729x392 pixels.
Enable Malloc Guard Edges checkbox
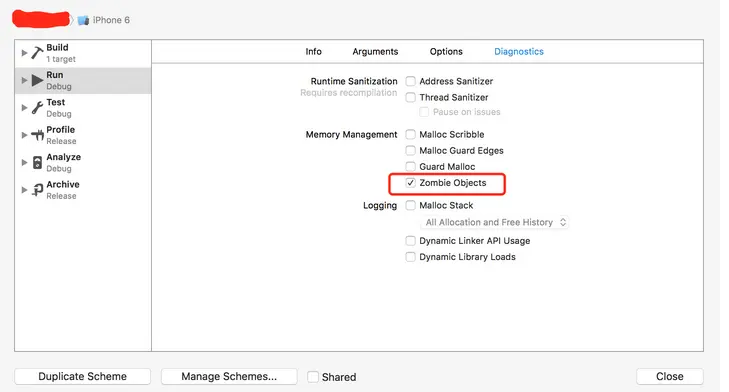pos(410,151)
